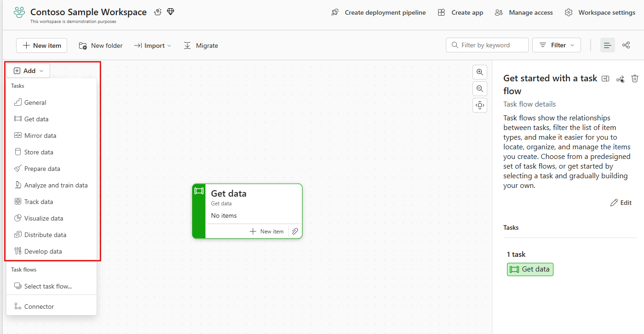Image resolution: width=644 pixels, height=334 pixels.
Task: Select the Mirror data task type
Action: click(40, 135)
